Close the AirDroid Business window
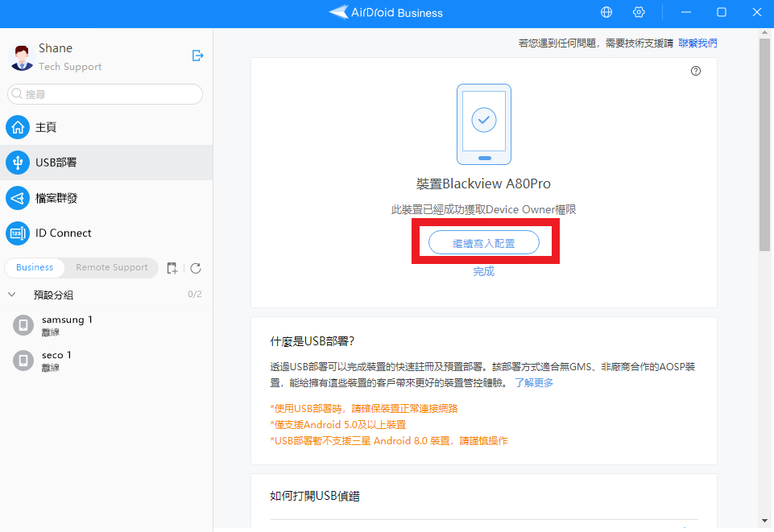 coord(757,12)
